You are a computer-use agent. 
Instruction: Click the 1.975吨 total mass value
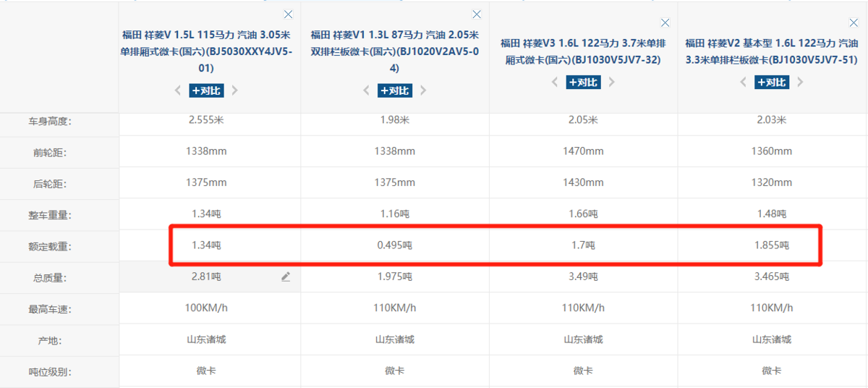(x=395, y=277)
